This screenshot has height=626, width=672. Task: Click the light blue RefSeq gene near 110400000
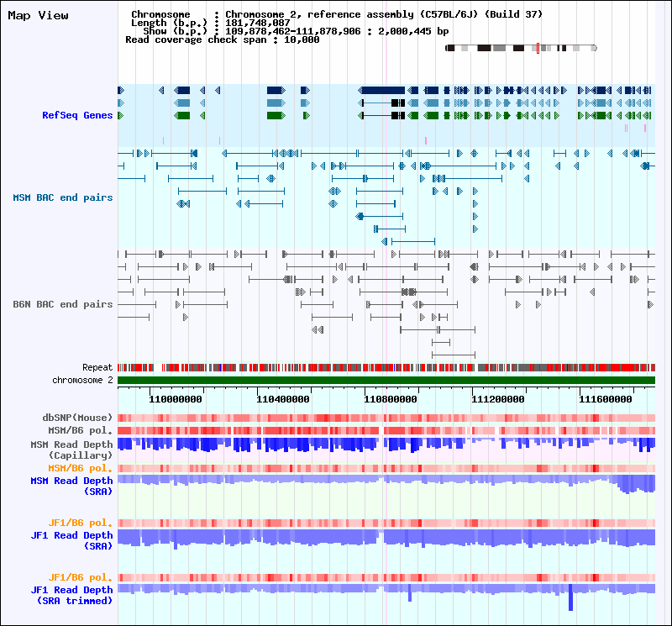[276, 103]
